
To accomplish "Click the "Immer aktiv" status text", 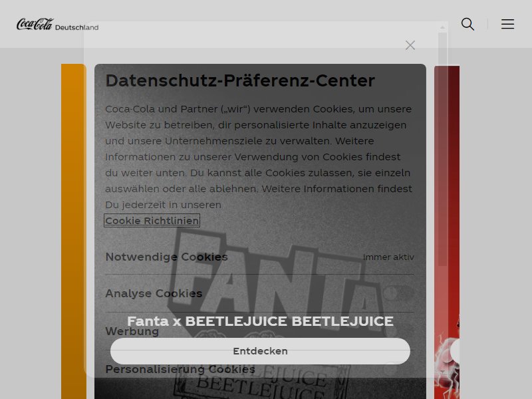I will [388, 257].
